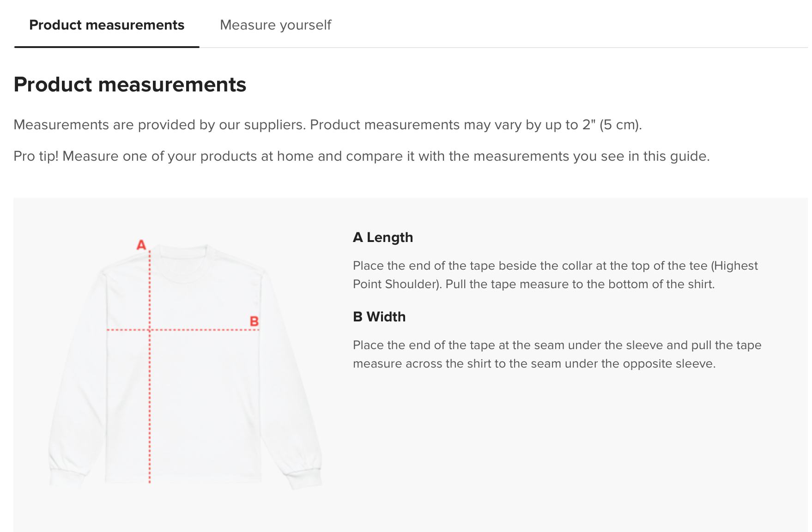Click the red A marker on shirt
812x532 pixels.
pos(141,245)
